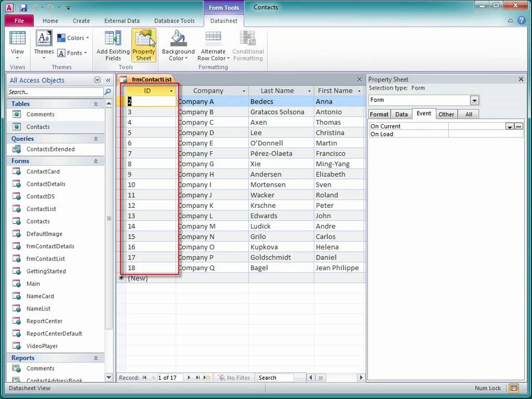Click the On Load property field
Viewport: 532px width, 399px height.
(x=486, y=134)
